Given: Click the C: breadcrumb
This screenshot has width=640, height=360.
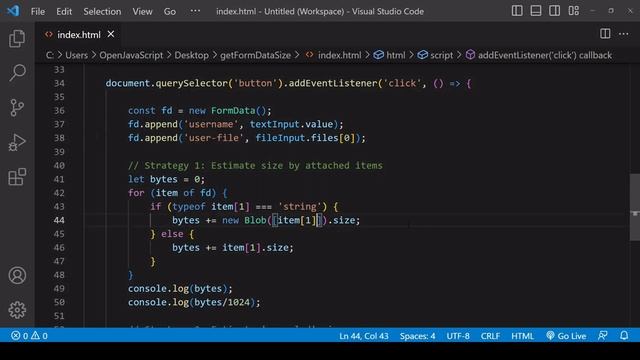Looking at the screenshot, I should (x=50, y=55).
